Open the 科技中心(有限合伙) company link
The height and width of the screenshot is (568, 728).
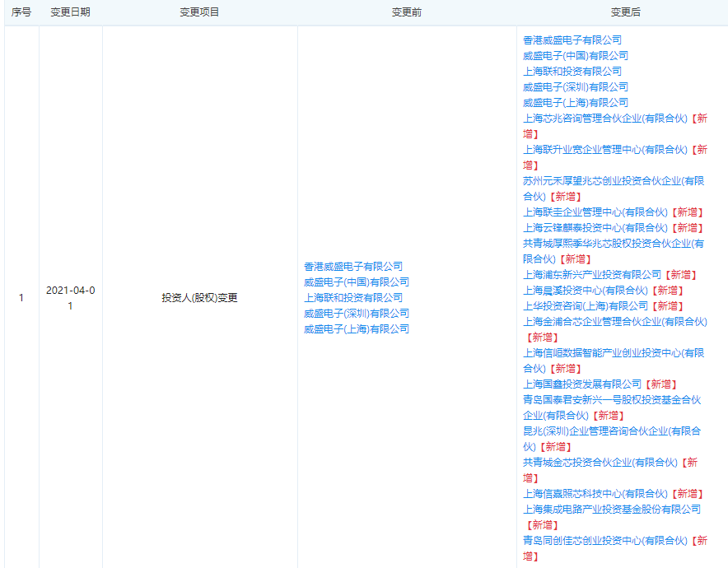[x=595, y=494]
